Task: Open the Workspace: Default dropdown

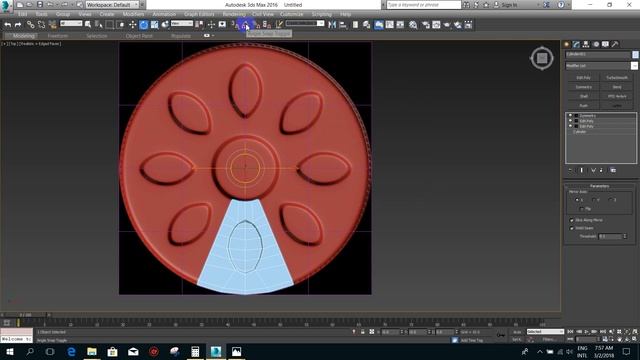Action: [x=112, y=5]
